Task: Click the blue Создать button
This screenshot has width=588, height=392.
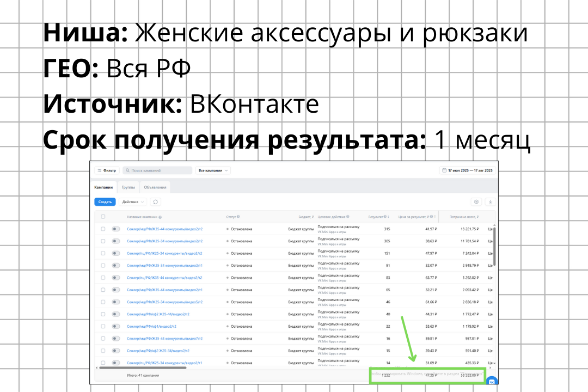Action: click(105, 202)
